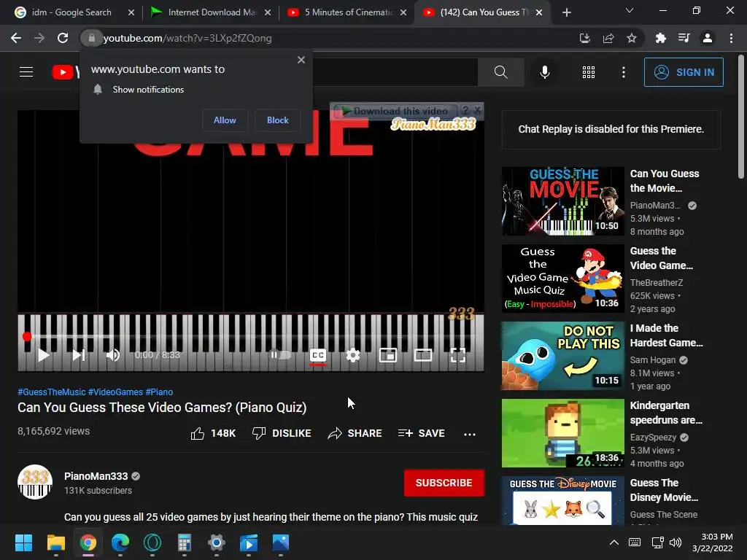Click the YouTube logo
Image resolution: width=747 pixels, height=560 pixels.
(65, 72)
